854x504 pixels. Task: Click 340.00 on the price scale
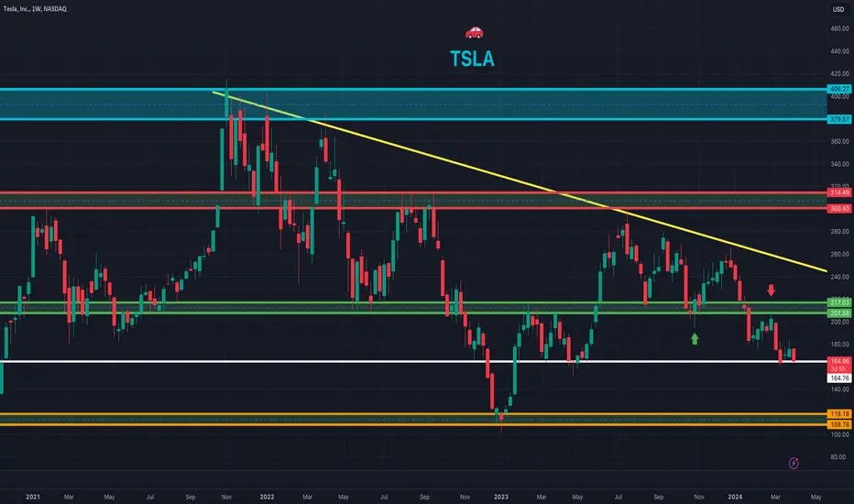coord(839,164)
